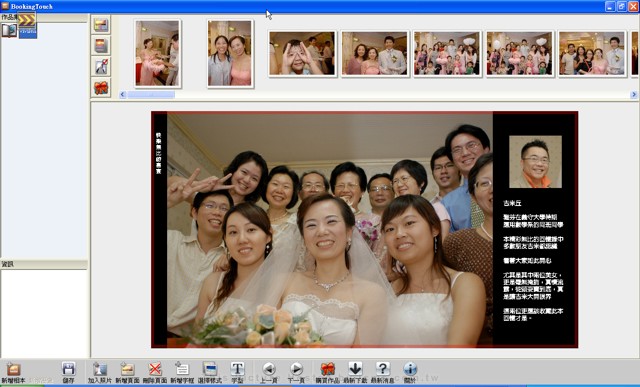The height and width of the screenshot is (387, 640).
Task: Click 加入照片 to add photos
Action: [100, 369]
